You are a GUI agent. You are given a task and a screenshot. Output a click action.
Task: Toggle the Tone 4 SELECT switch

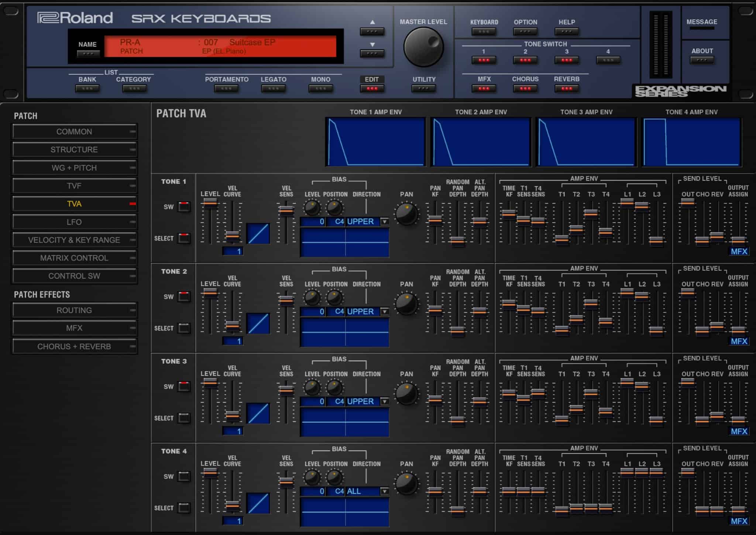click(184, 508)
